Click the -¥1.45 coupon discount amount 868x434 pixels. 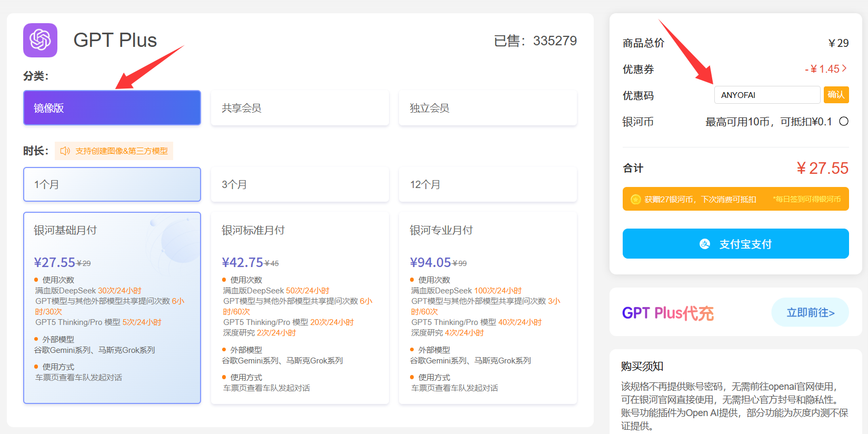pos(822,69)
